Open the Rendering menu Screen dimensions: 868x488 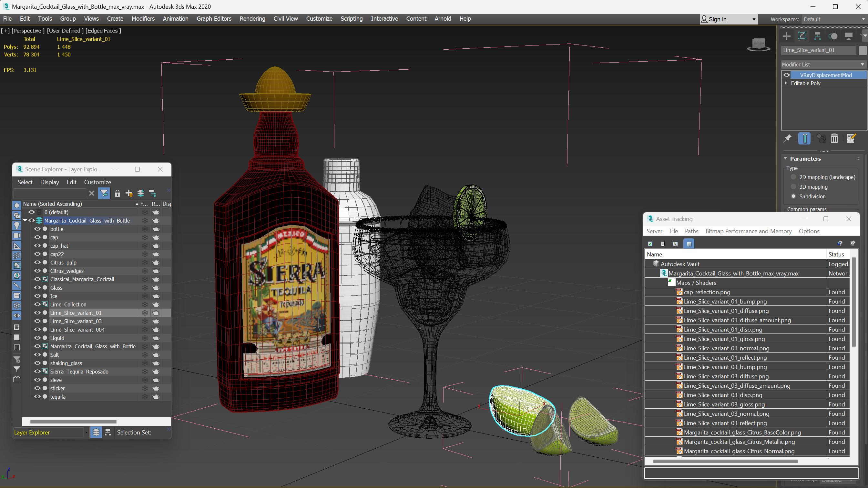click(252, 19)
